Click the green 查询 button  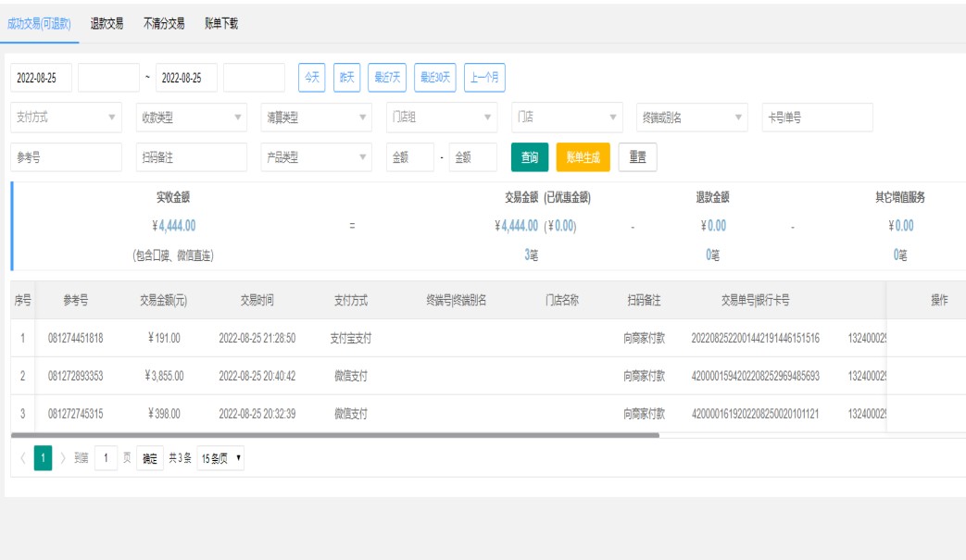[530, 157]
